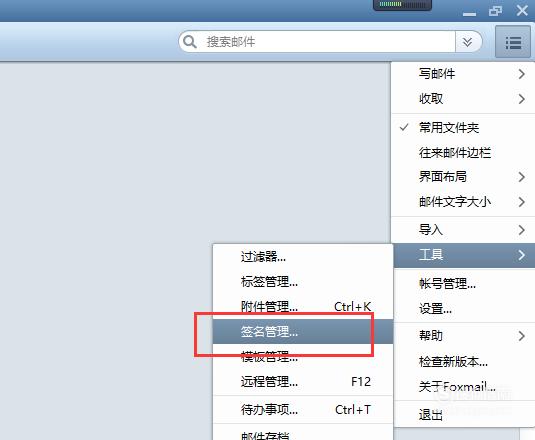Viewport: 535px width, 440px height.
Task: Open the 邮件文字大小 submenu
Action: tap(463, 202)
